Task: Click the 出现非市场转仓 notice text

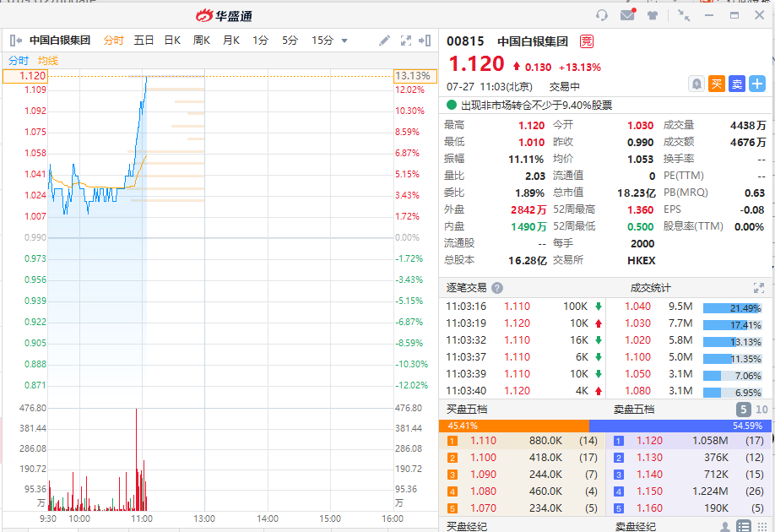Action: click(x=536, y=106)
